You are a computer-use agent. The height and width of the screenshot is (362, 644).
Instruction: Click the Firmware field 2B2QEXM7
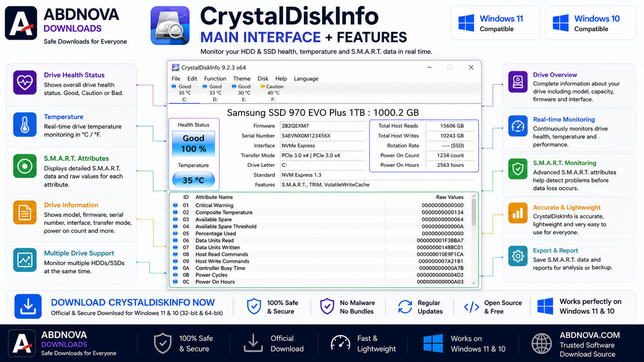click(x=322, y=126)
